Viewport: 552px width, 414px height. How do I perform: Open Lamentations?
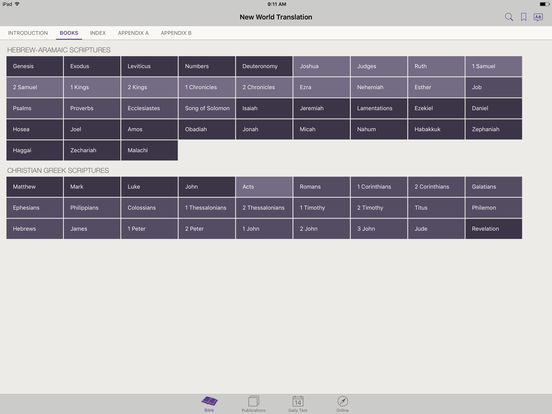[379, 108]
